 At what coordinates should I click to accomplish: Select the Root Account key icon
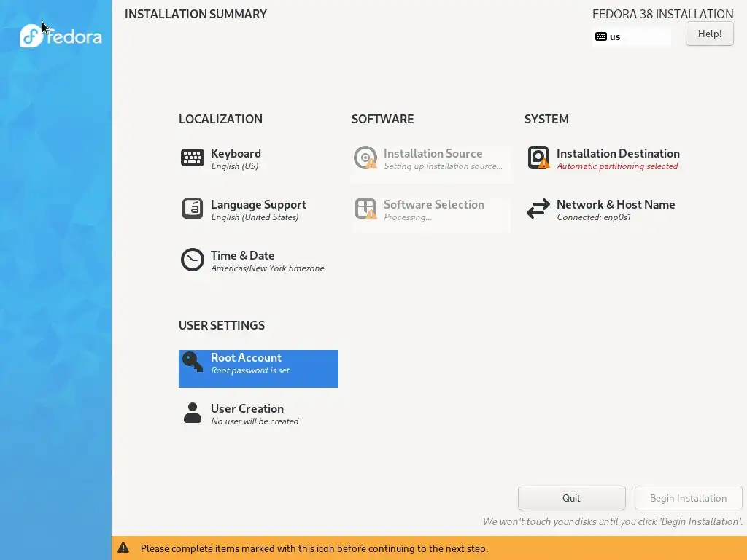193,362
